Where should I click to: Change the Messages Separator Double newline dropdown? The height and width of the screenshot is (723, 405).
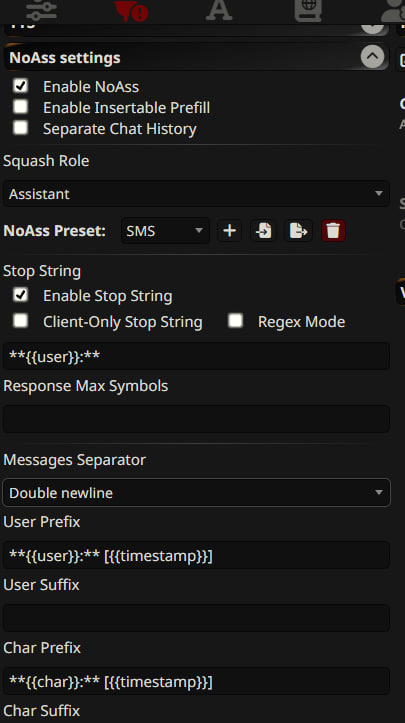[x=196, y=492]
